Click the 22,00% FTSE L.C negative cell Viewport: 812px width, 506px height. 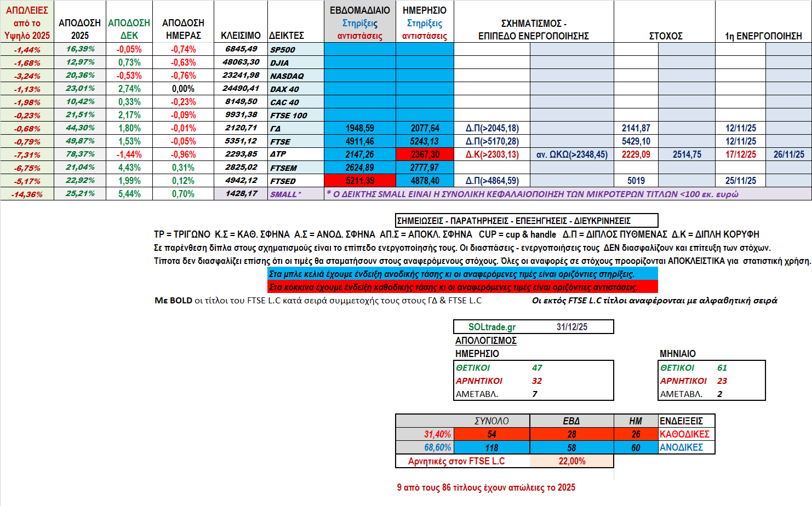[571, 461]
